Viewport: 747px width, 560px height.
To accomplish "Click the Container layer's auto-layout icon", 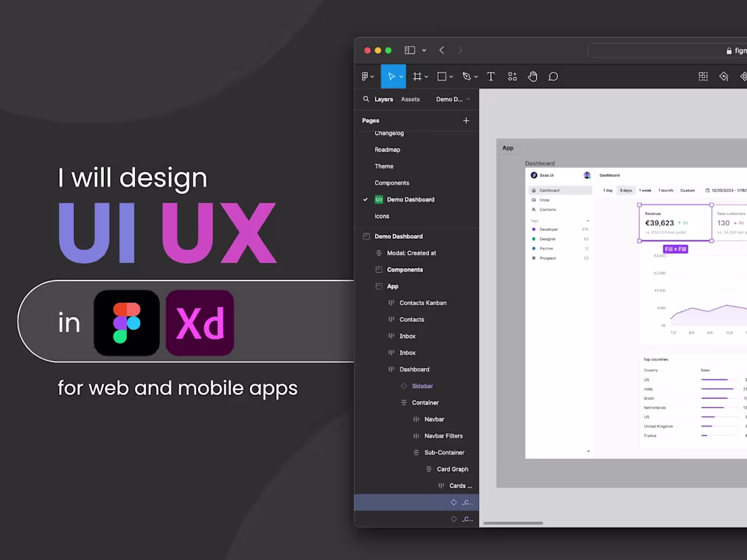I will click(x=404, y=403).
